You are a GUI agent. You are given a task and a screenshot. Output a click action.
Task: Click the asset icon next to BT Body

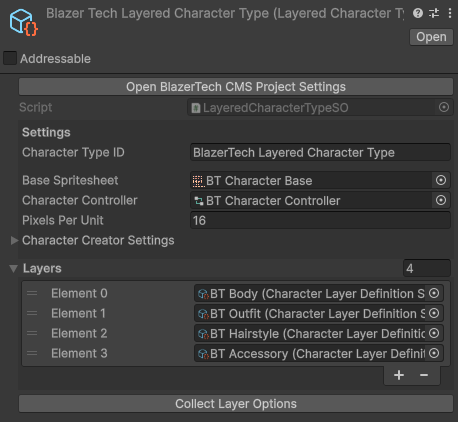coord(203,294)
